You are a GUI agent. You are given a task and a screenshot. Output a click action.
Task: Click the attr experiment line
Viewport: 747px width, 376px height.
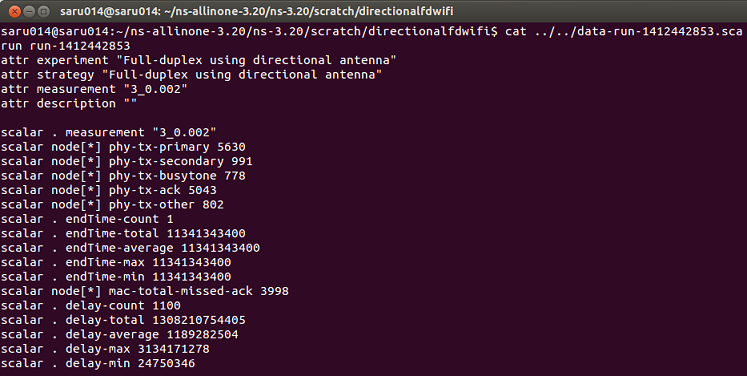[199, 61]
